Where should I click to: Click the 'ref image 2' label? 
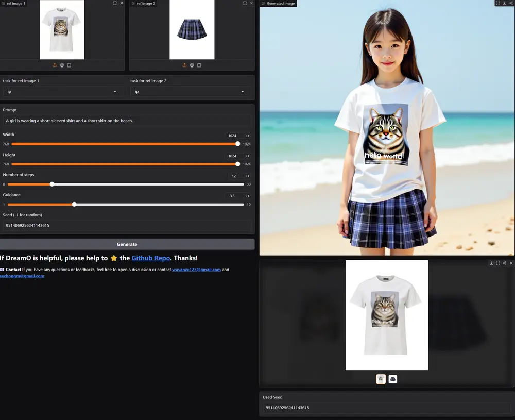146,3
